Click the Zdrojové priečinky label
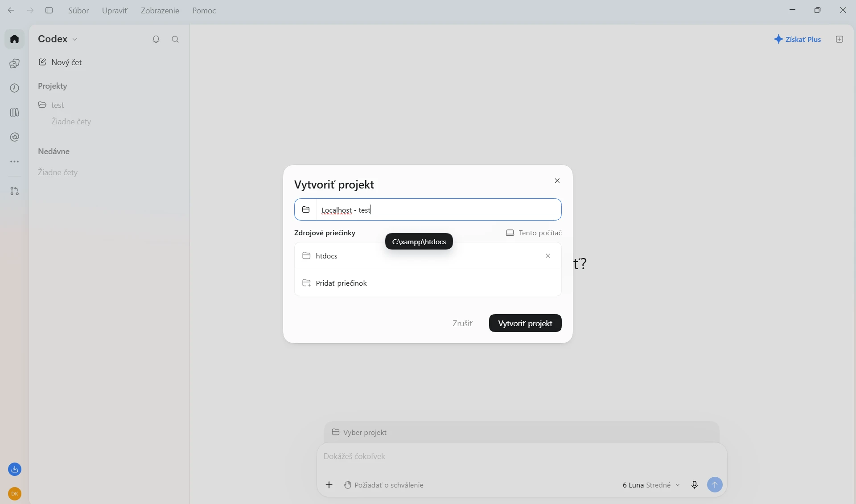Screen dimensions: 856x504 click(325, 233)
